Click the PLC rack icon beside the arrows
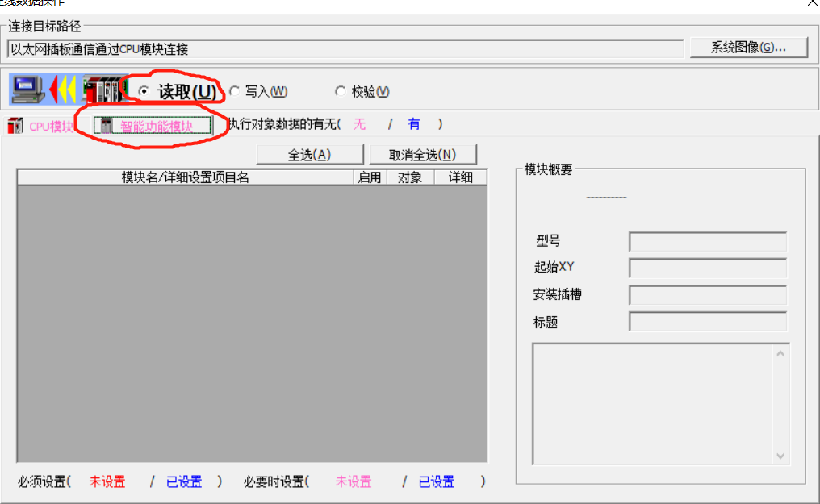Image resolution: width=820 pixels, height=504 pixels. (x=102, y=90)
